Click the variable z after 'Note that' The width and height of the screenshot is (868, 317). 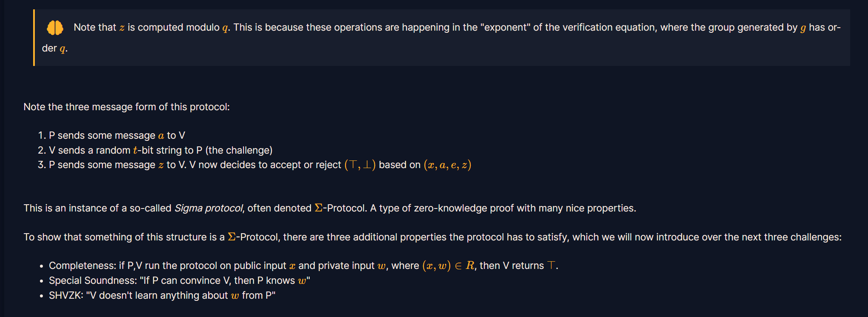[x=122, y=28]
